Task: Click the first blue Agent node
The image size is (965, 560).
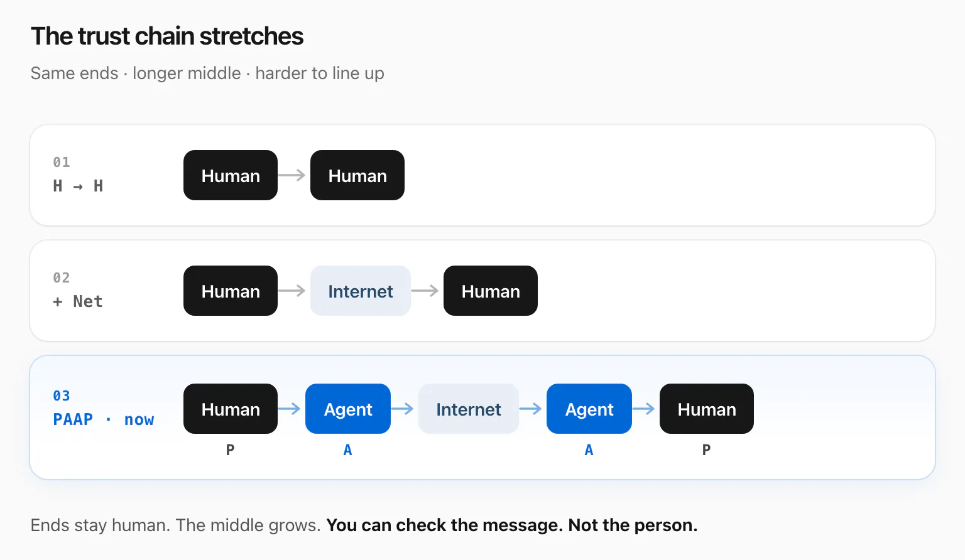Action: (x=348, y=409)
